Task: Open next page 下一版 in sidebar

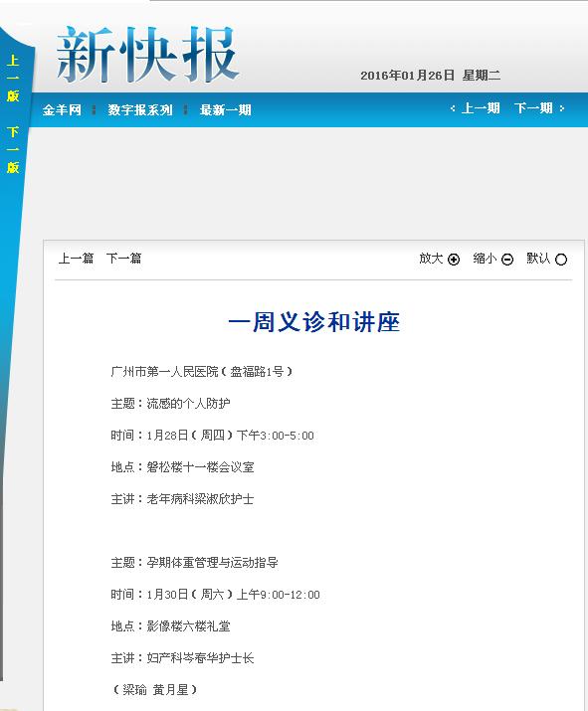Action: coord(13,150)
